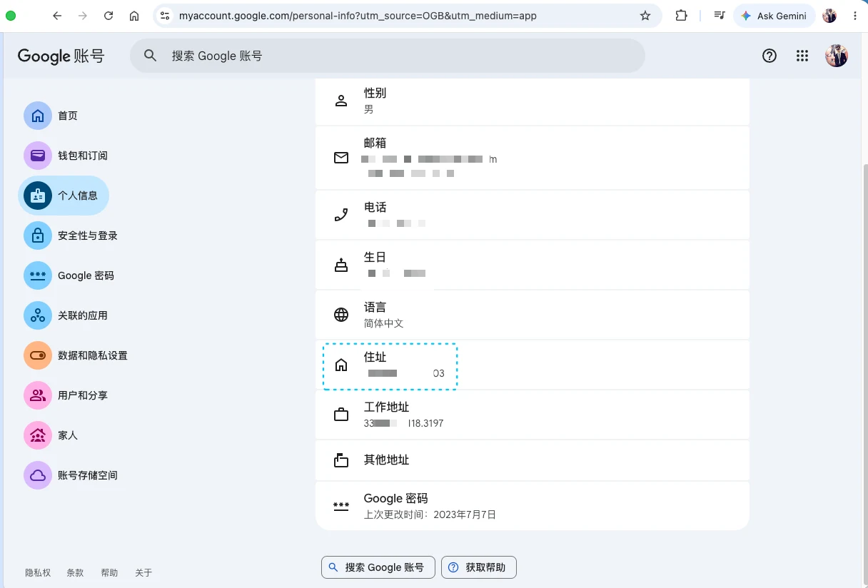The height and width of the screenshot is (588, 868).
Task: Click the browser forward arrow
Action: [x=83, y=16]
